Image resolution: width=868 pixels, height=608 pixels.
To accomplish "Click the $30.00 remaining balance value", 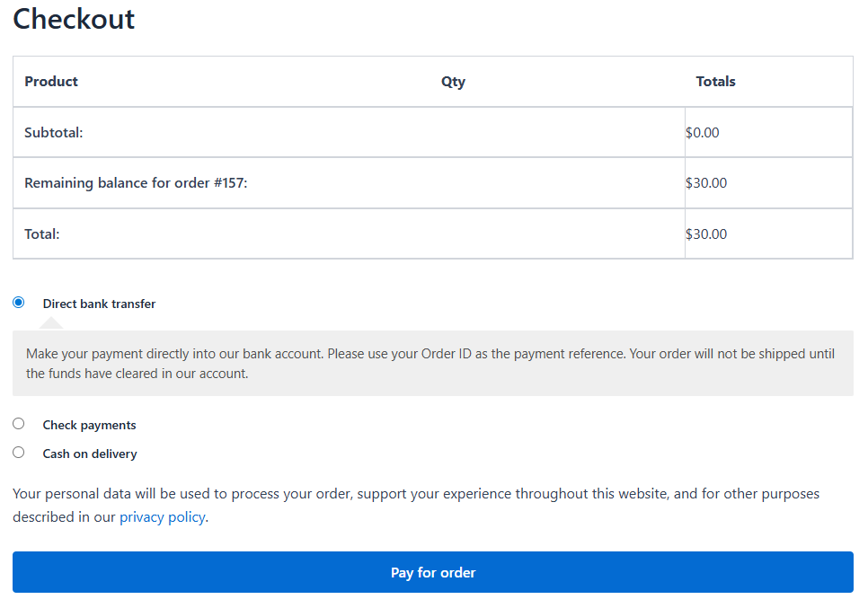I will tap(706, 182).
